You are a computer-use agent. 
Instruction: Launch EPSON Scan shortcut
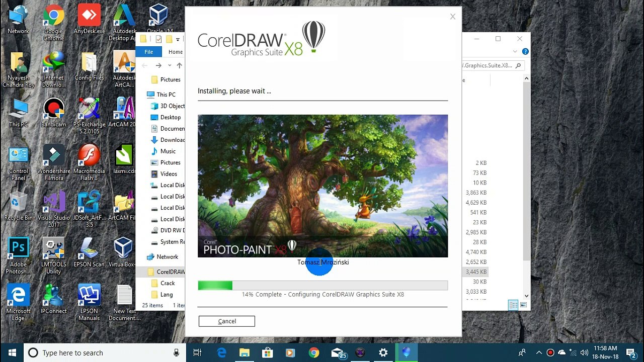coord(89,253)
